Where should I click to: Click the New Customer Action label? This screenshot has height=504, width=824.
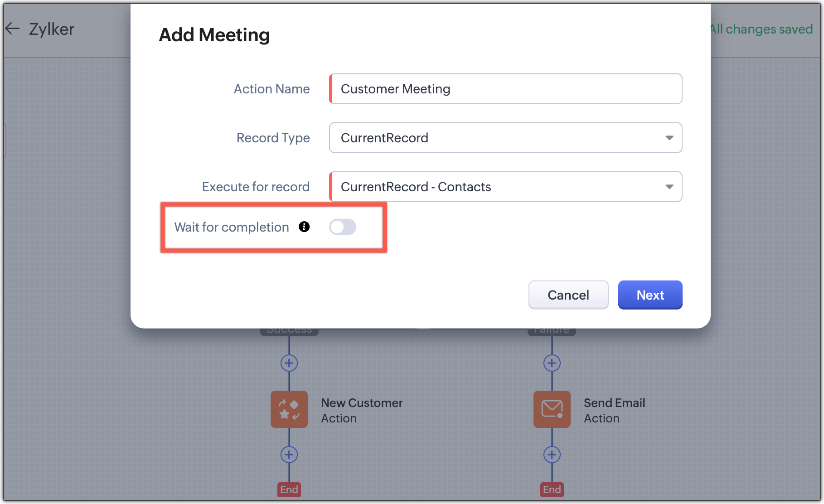[x=361, y=410]
